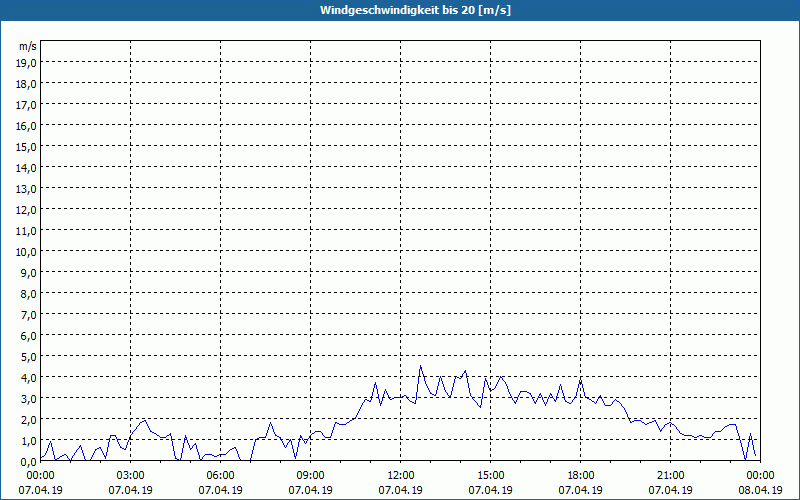Select the 18:00 time label

tap(581, 476)
